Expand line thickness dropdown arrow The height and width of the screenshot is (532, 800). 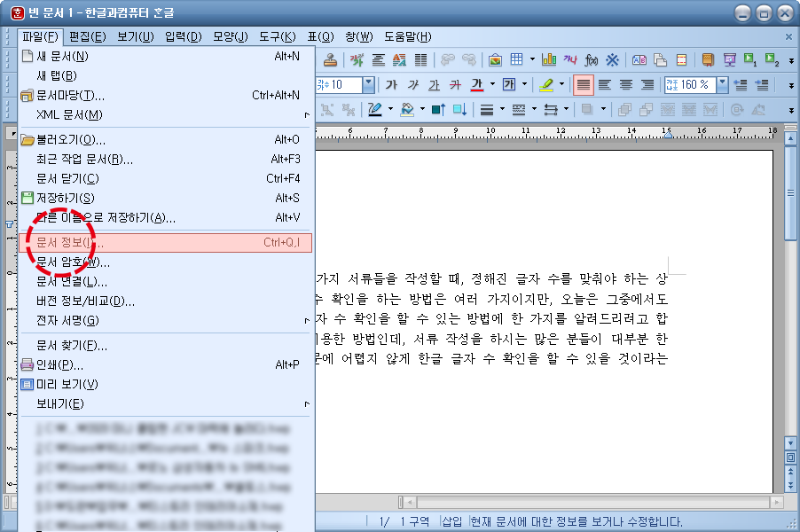coord(503,109)
